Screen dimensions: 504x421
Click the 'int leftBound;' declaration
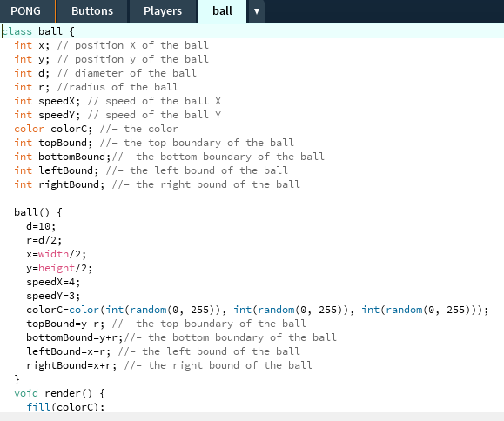(x=57, y=170)
